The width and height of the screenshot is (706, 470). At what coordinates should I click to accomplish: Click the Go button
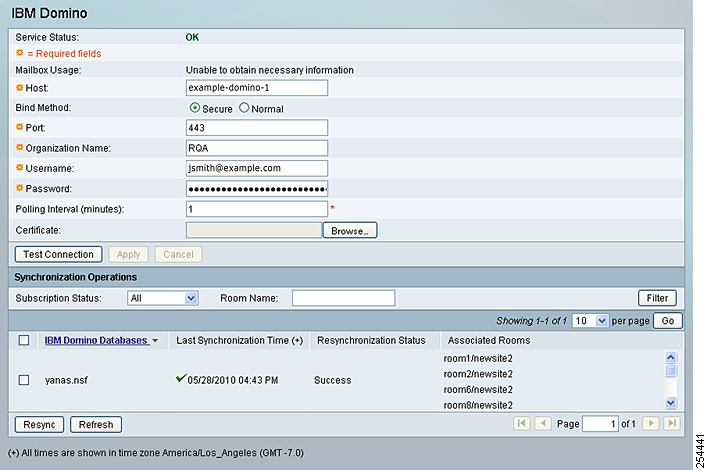667,321
